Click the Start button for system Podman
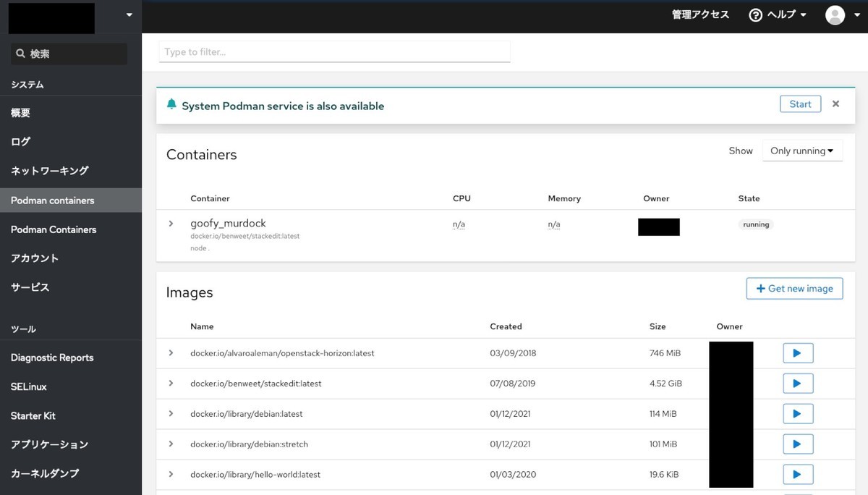Image resolution: width=868 pixels, height=495 pixels. [800, 104]
